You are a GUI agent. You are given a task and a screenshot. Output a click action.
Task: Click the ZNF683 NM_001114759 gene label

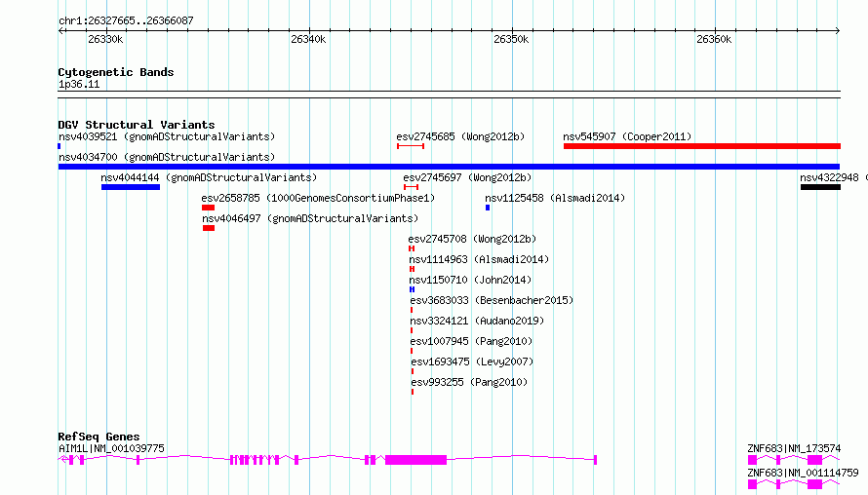coord(803,473)
